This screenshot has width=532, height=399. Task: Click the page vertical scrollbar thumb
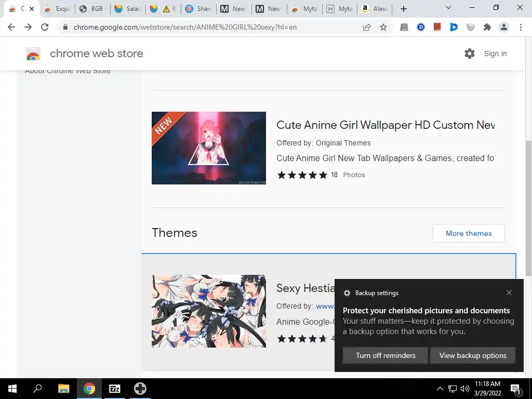[528, 208]
